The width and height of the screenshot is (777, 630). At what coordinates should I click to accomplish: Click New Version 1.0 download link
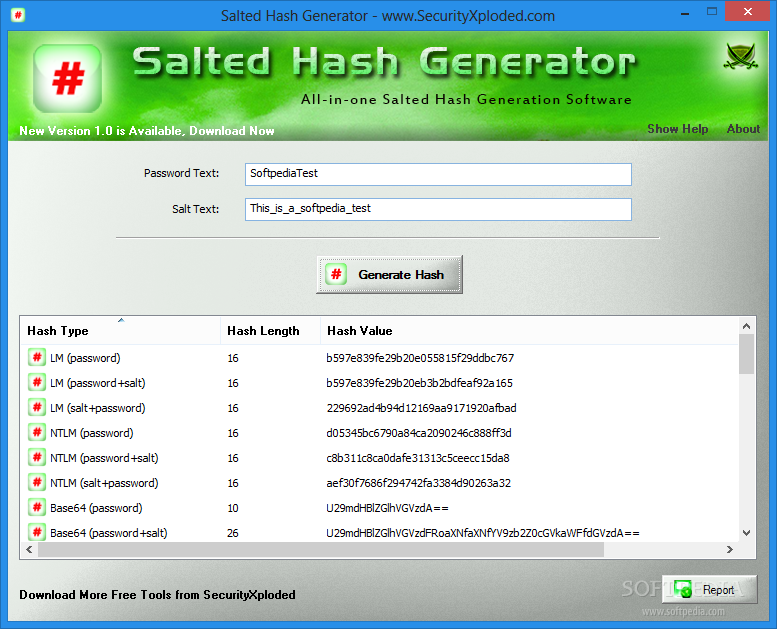[147, 131]
